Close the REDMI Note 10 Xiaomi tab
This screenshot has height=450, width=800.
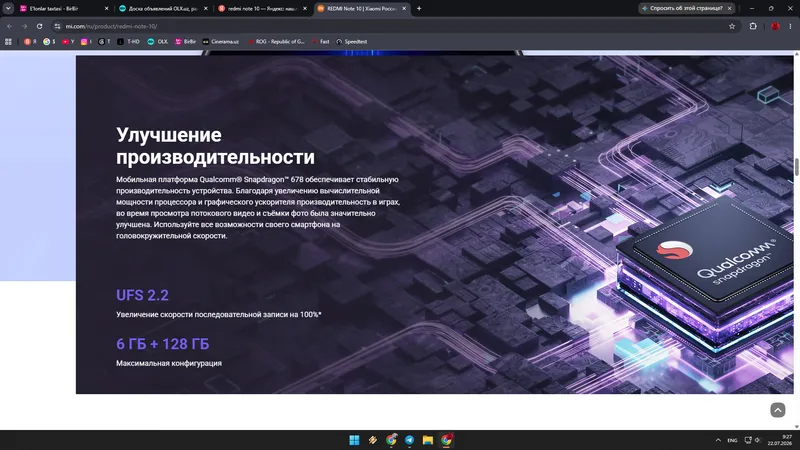(x=404, y=8)
